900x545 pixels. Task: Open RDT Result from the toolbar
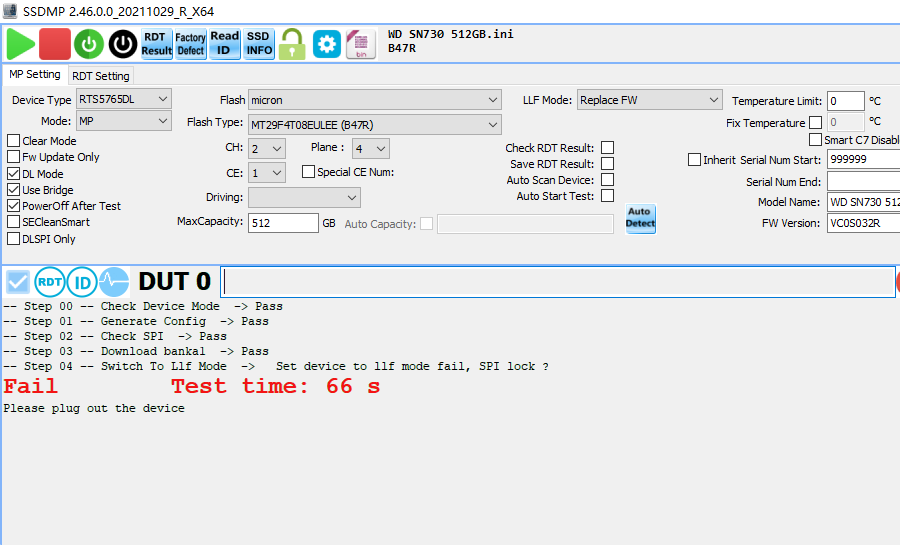156,44
